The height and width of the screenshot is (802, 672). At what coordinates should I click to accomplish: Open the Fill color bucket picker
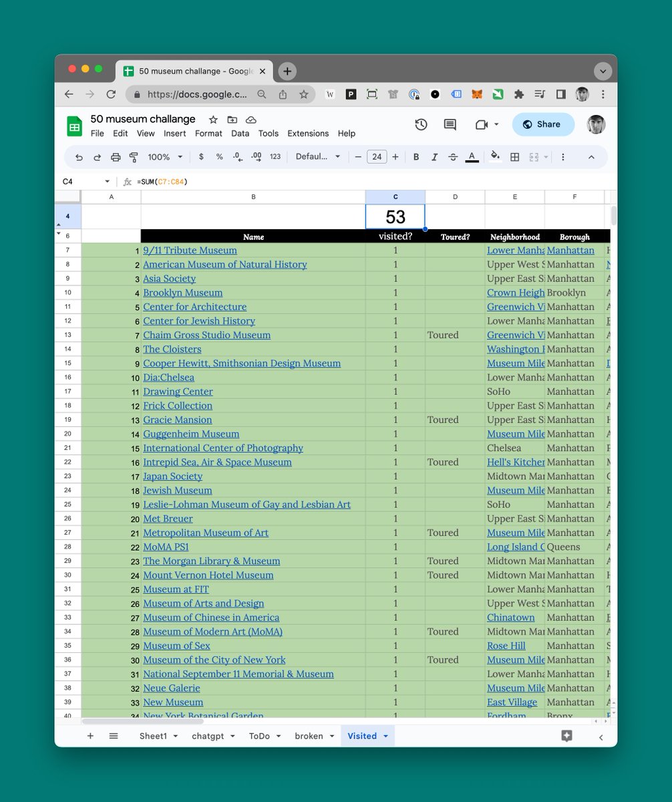495,157
